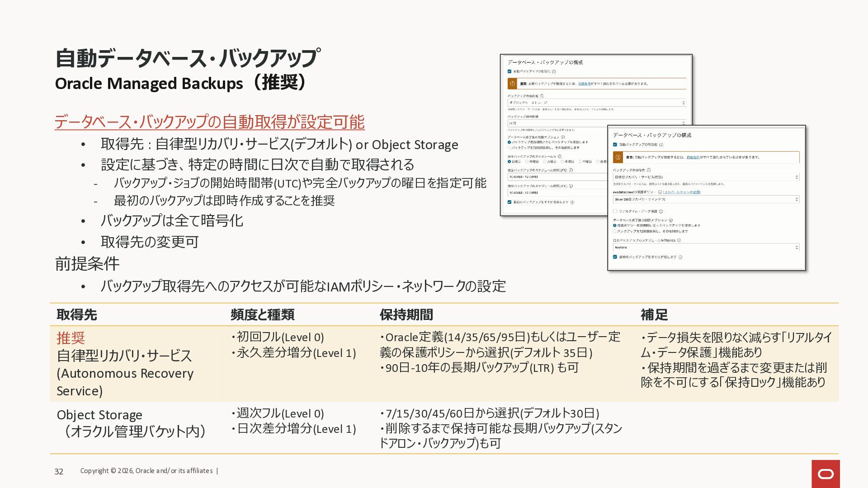
Task: Open the オブジェクト・ストレージ destination dropdown
Action: (597, 103)
